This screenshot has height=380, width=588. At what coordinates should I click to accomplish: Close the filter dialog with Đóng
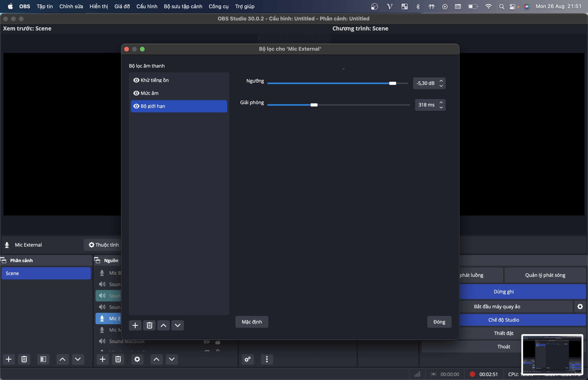click(x=439, y=322)
